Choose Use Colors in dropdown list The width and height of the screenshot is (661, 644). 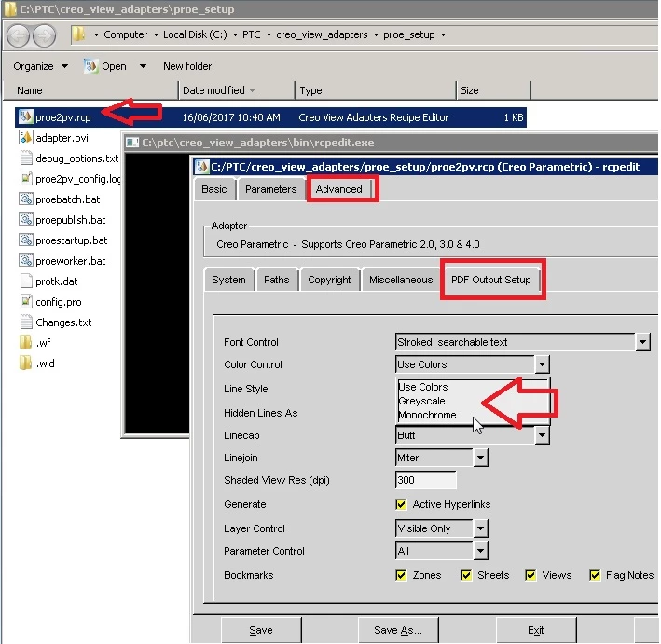pos(423,387)
